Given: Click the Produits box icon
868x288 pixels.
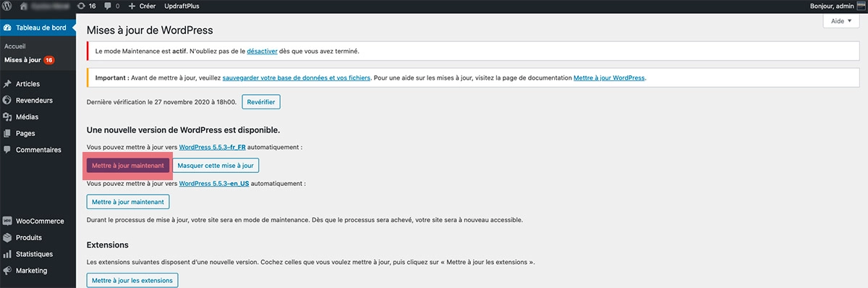Looking at the screenshot, I should tap(7, 237).
